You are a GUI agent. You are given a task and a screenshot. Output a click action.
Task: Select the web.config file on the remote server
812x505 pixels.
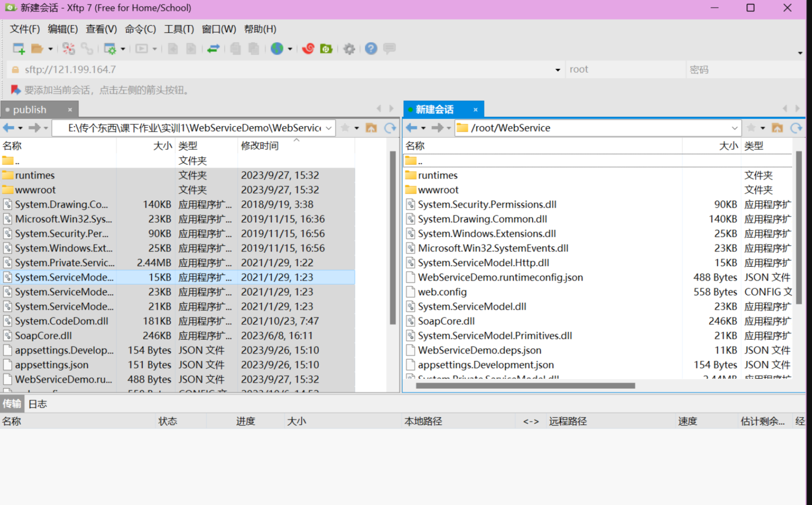442,291
